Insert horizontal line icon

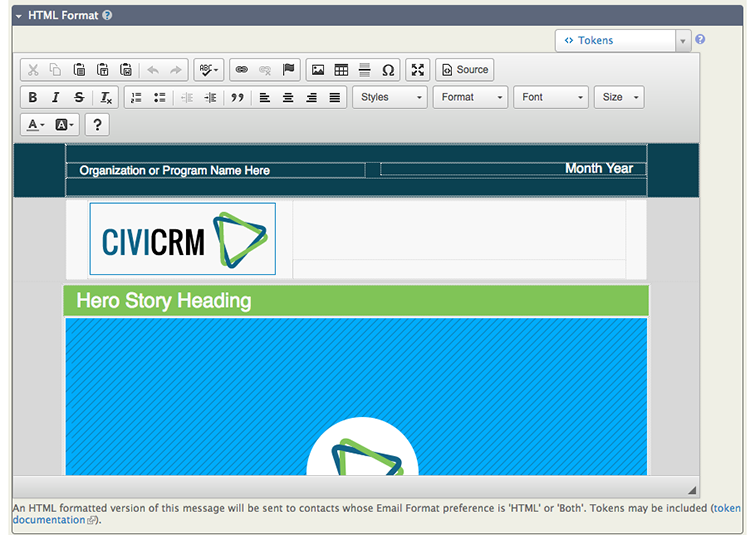point(364,70)
